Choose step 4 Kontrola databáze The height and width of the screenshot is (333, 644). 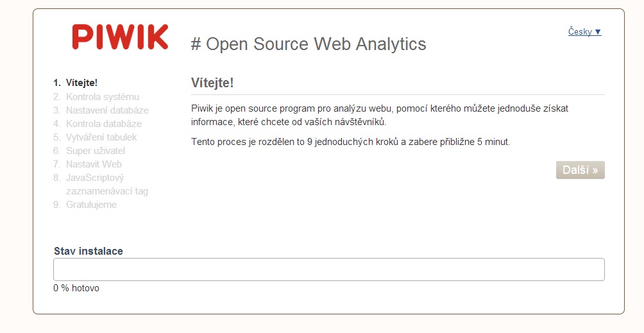coord(97,124)
